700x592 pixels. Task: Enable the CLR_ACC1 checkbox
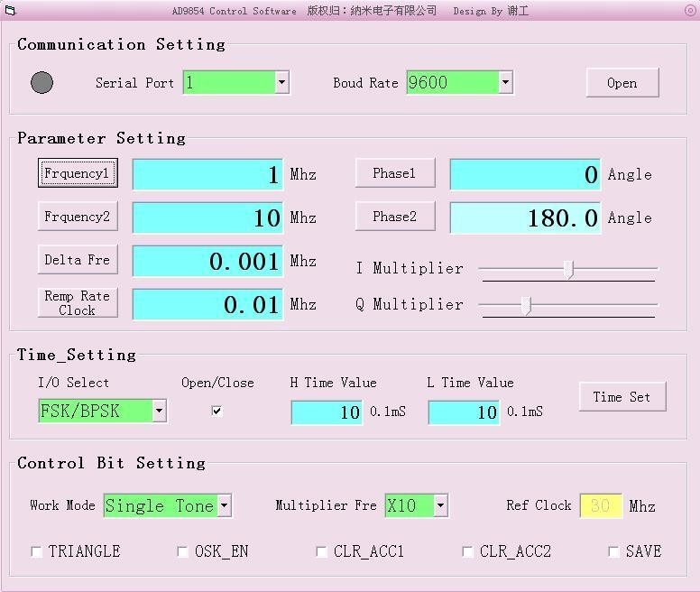point(321,551)
